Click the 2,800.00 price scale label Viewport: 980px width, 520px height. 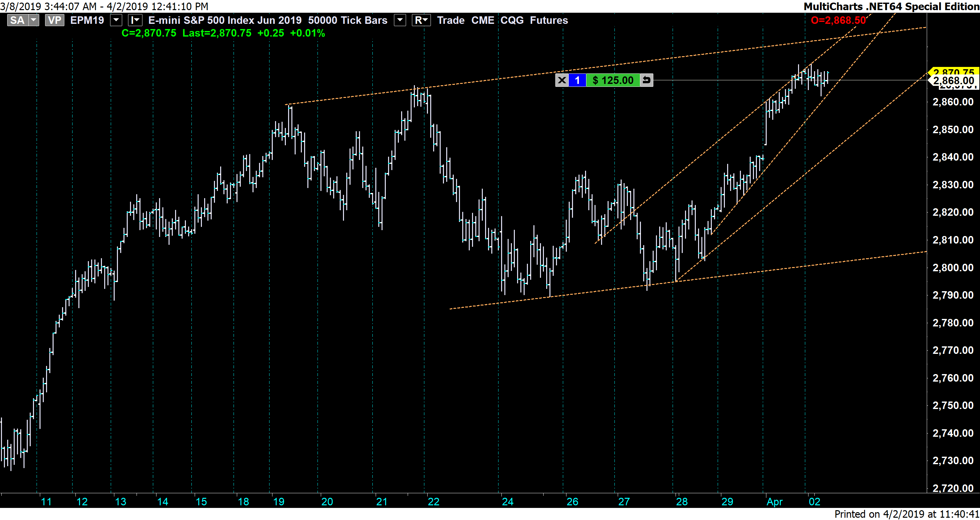pyautogui.click(x=953, y=268)
